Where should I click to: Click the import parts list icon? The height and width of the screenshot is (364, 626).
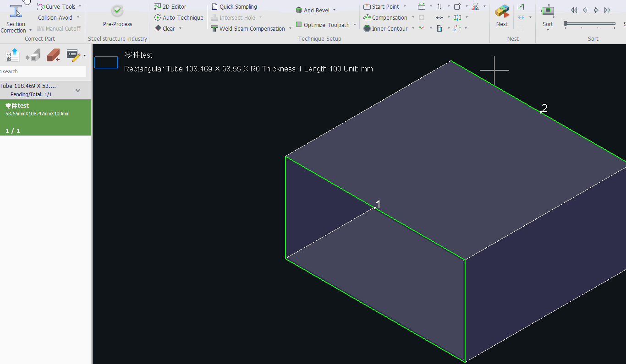[13, 55]
